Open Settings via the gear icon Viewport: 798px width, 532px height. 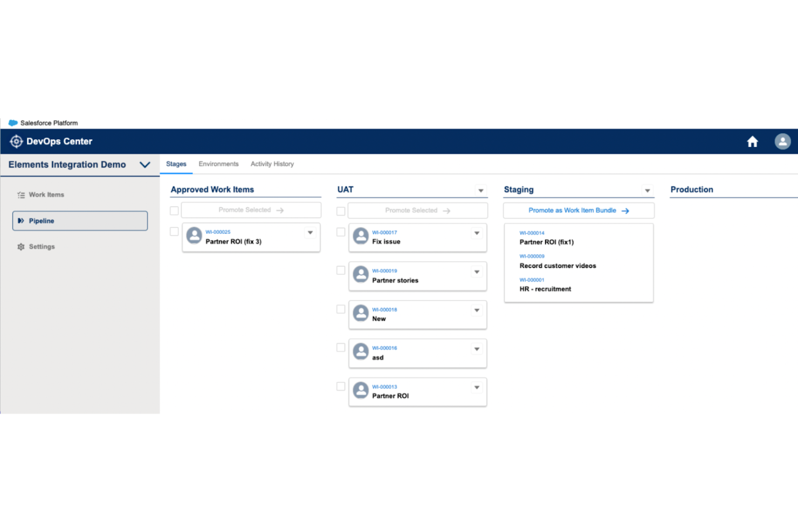20,246
